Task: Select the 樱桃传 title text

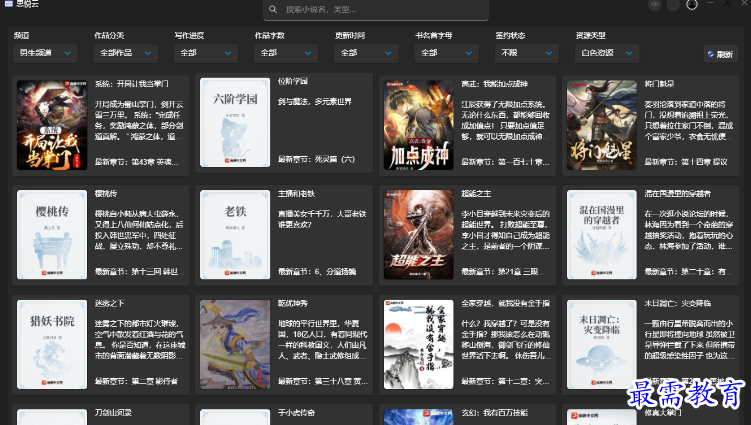Action: tap(106, 194)
